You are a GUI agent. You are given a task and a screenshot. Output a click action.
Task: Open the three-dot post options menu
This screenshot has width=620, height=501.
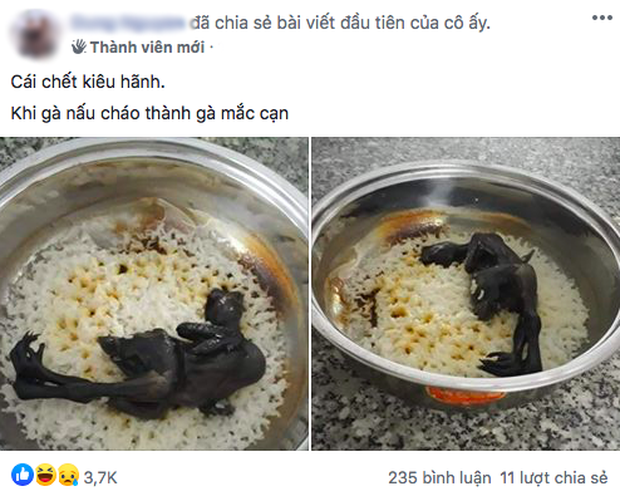click(x=602, y=18)
